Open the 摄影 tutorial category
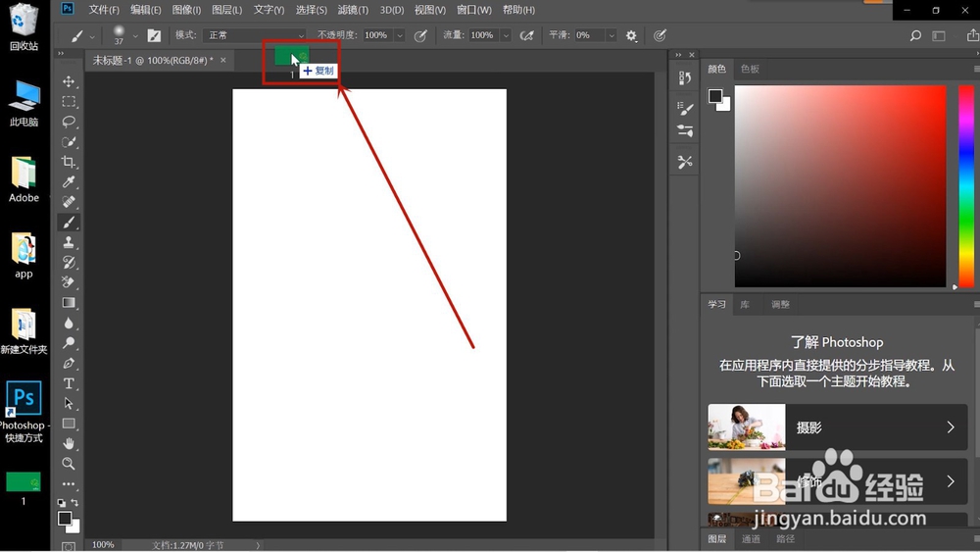The height and width of the screenshot is (552, 980). [838, 427]
